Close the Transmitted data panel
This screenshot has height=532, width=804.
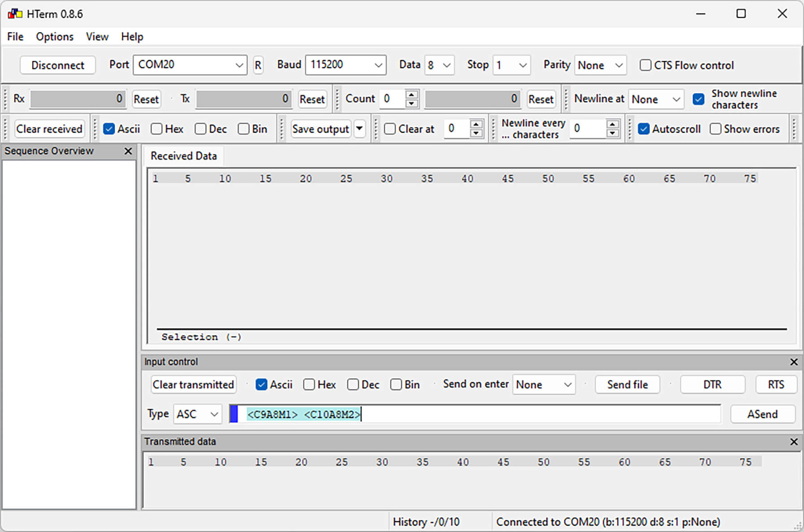(x=794, y=442)
